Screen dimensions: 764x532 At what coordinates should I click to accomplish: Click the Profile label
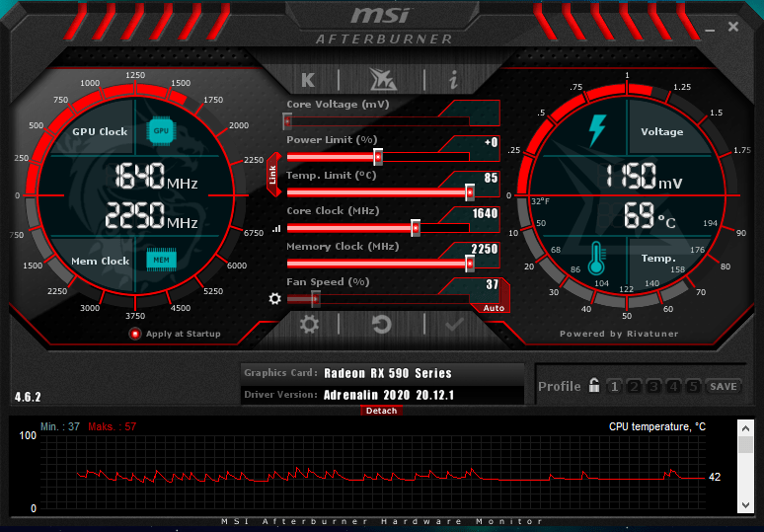pyautogui.click(x=560, y=386)
